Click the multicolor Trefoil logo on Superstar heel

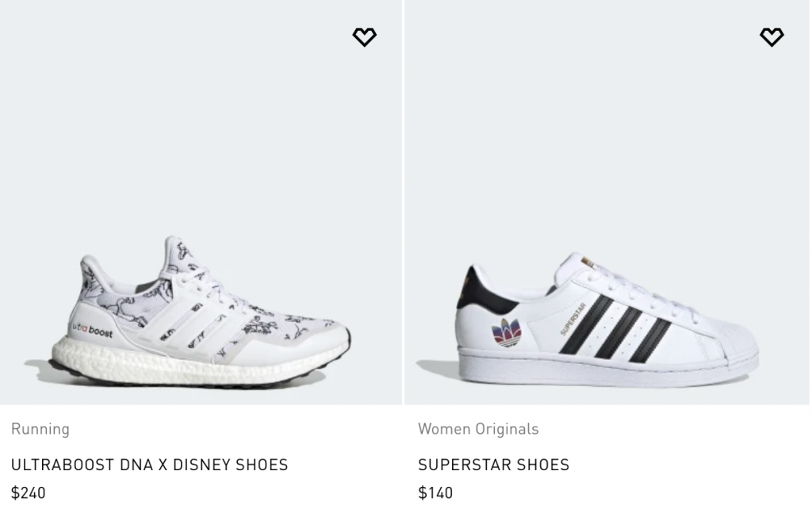(x=506, y=331)
